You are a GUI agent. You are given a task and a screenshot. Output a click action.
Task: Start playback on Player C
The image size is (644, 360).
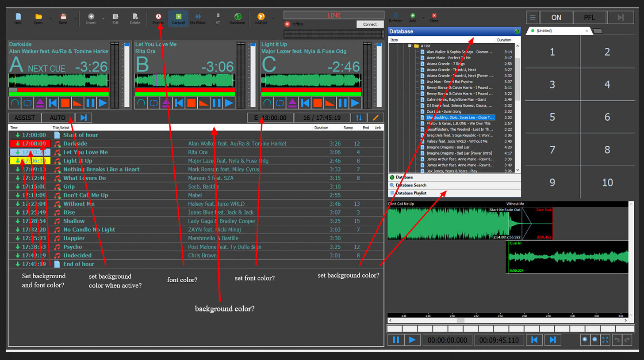point(355,103)
